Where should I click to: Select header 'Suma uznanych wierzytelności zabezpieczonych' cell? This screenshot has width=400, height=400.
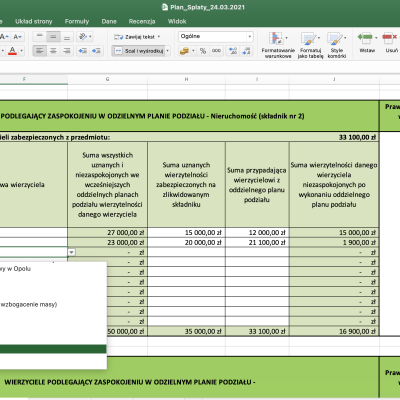tap(186, 185)
